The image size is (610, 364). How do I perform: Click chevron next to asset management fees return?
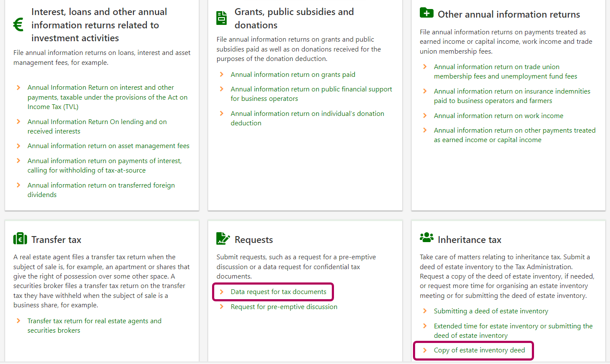(x=18, y=146)
